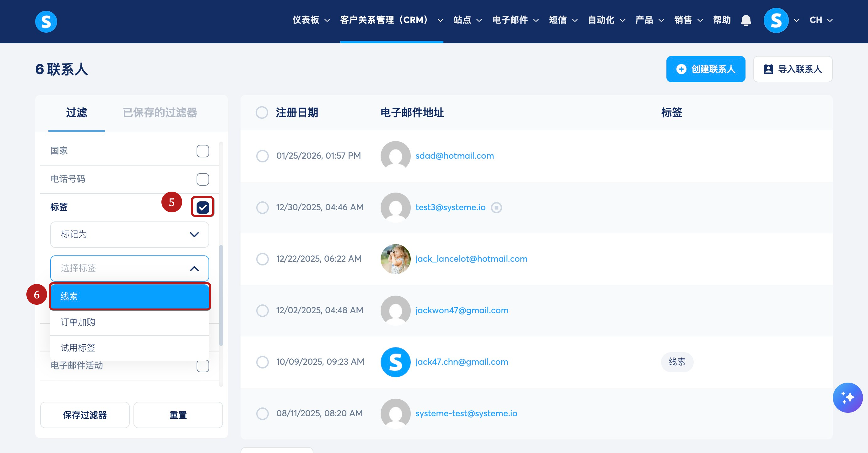Click the 创建联系人 button
Screen dimensions: 868x453
coord(705,69)
